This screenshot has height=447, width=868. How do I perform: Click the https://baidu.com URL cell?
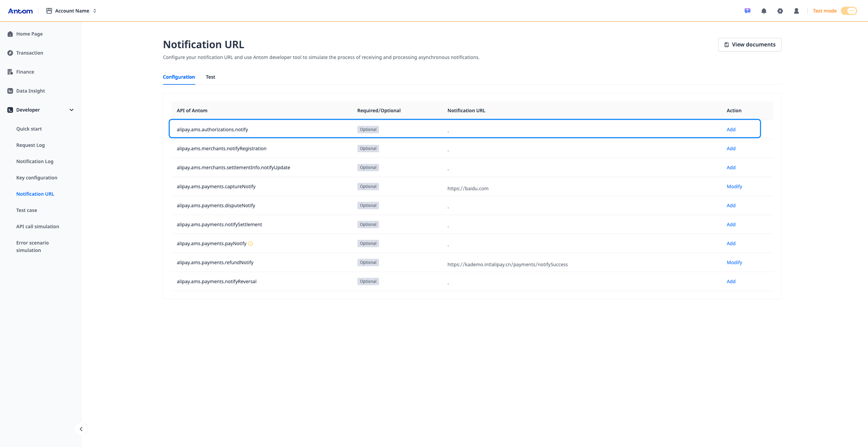pos(468,189)
